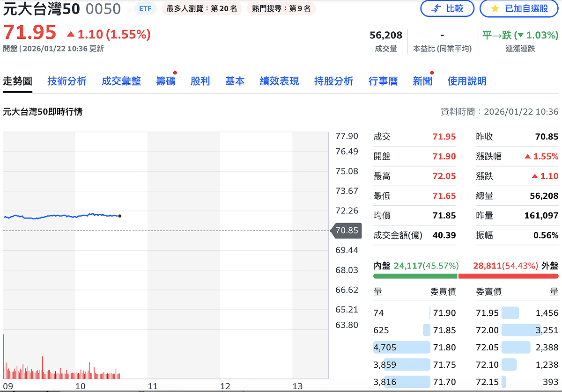Click ask price 72.00 row
The width and height of the screenshot is (562, 392).
click(517, 330)
